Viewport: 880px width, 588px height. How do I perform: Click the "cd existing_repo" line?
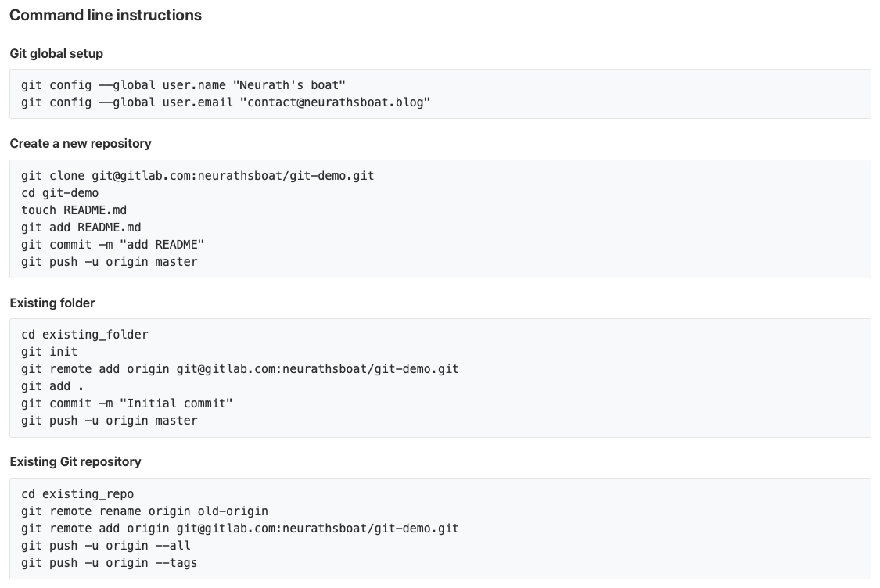(x=77, y=494)
